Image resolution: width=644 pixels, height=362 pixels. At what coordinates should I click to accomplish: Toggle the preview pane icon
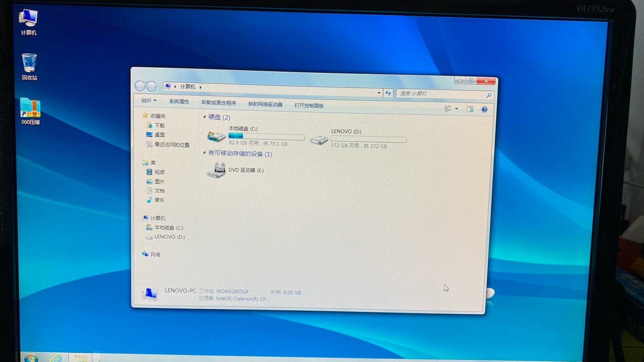tap(470, 109)
